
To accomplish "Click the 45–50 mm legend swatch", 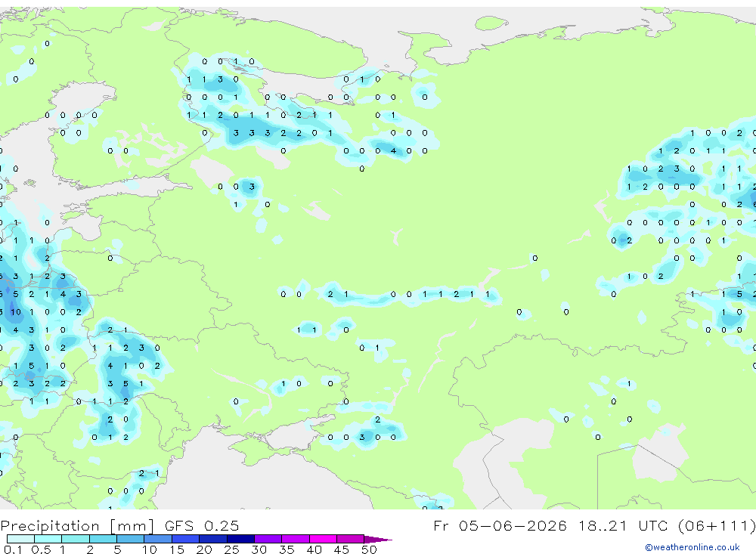I will pos(350,539).
